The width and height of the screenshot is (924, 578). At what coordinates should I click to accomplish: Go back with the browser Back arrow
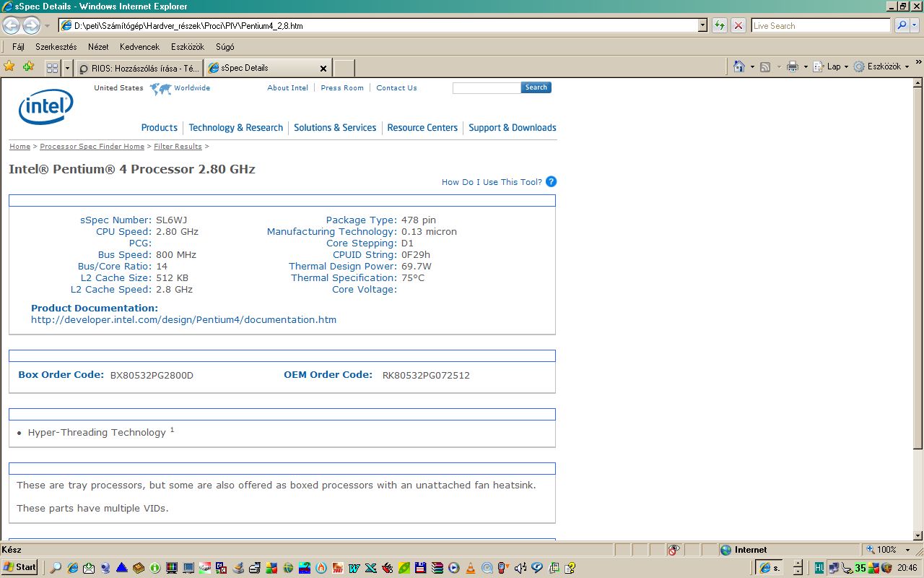(x=11, y=26)
